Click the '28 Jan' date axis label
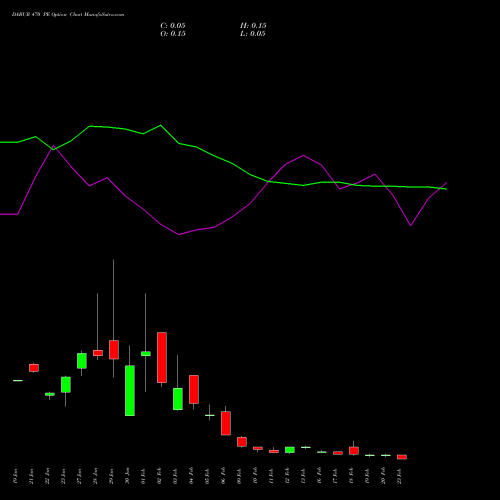The height and width of the screenshot is (500, 500). click(x=95, y=476)
